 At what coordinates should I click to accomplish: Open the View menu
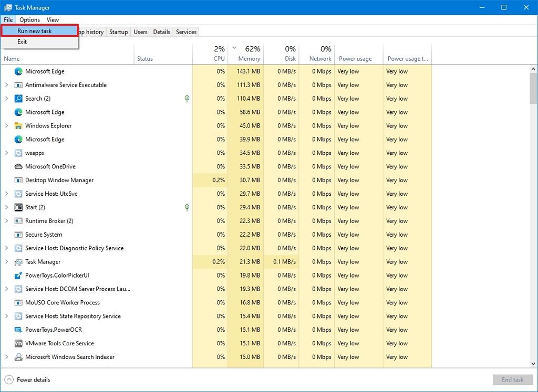coord(53,19)
